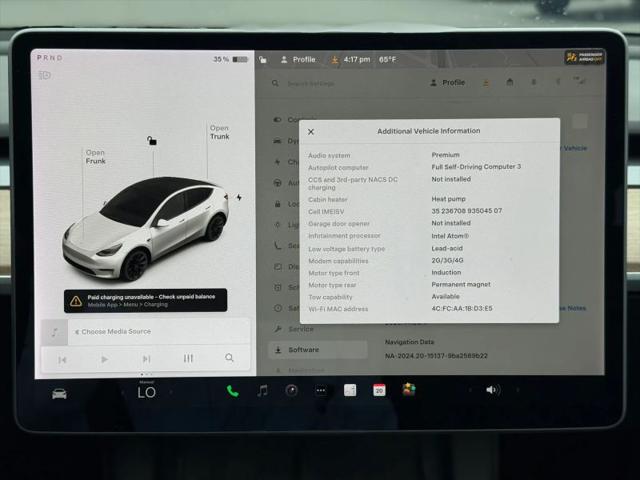Tap the wrench icon beside Service

tap(278, 329)
